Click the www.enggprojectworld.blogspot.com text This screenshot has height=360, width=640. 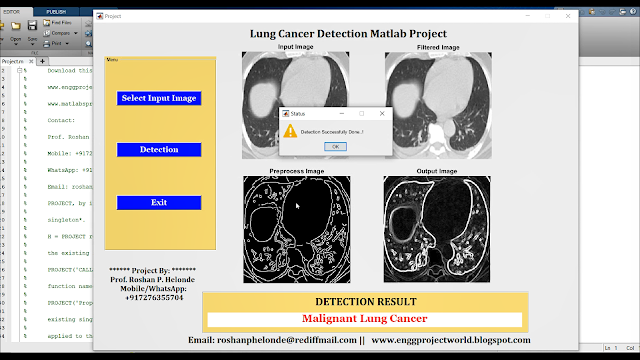click(451, 340)
